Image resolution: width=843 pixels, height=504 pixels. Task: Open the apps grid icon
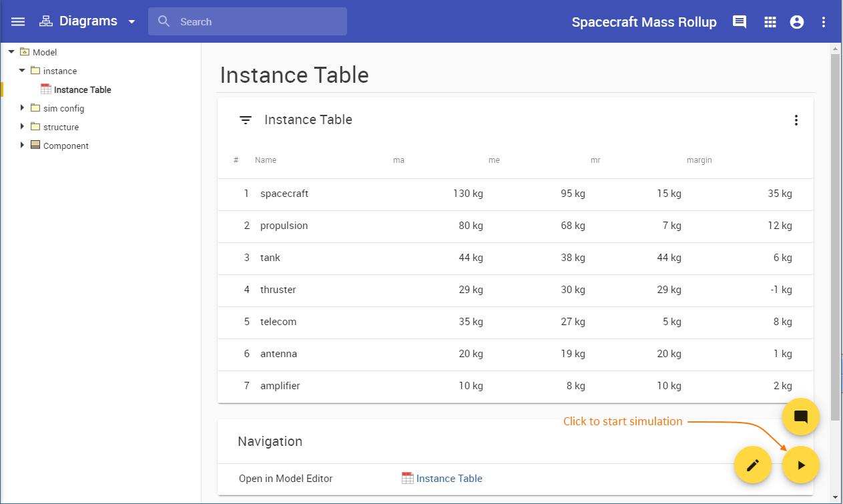pyautogui.click(x=770, y=21)
